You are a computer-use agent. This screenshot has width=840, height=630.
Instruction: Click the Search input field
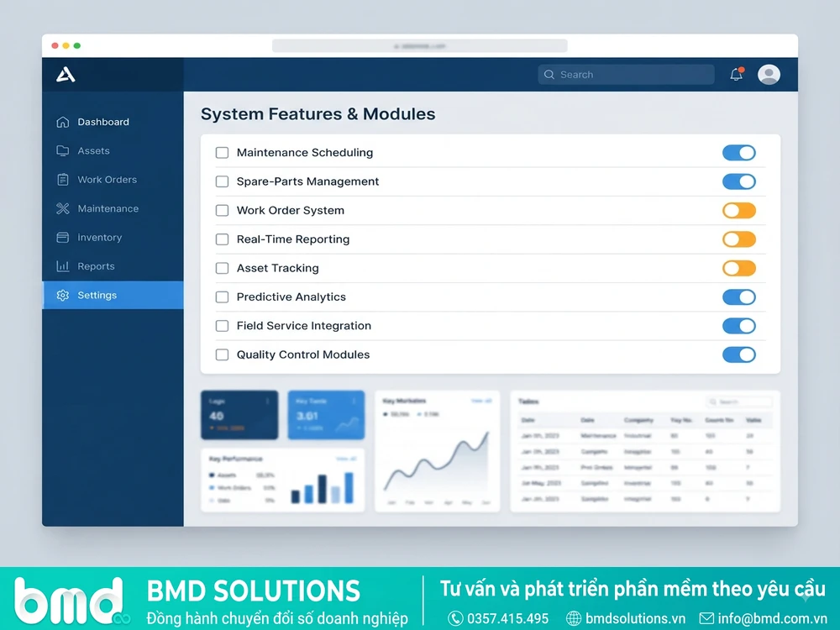(x=627, y=75)
